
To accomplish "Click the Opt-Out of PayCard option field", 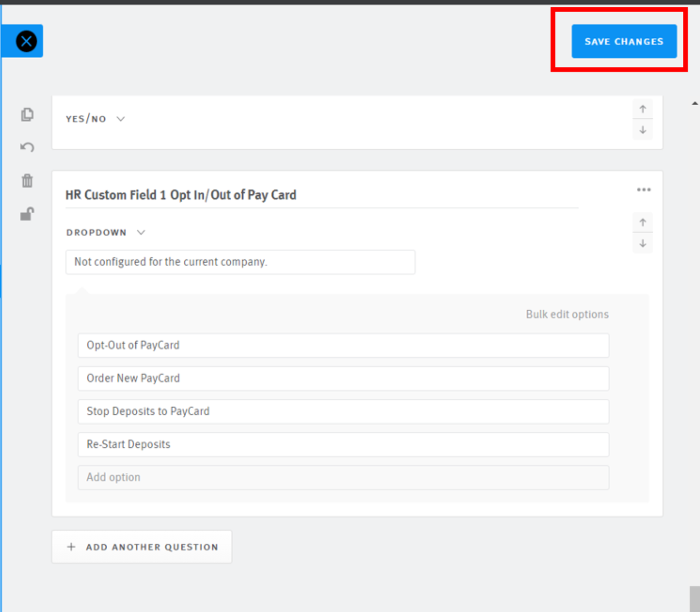I will [343, 345].
